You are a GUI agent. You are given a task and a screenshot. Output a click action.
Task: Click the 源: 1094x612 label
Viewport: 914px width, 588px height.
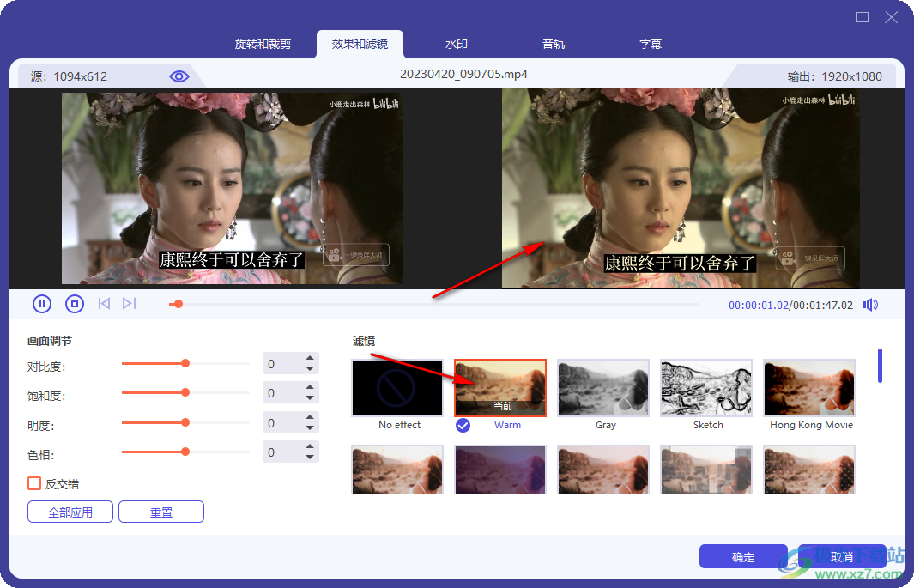[x=69, y=76]
